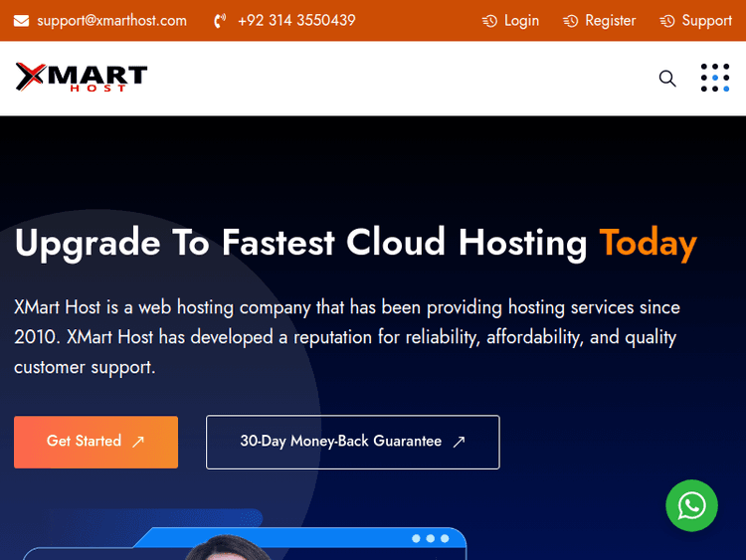Click the icon left of Support
This screenshot has height=560, width=746.
[x=667, y=21]
